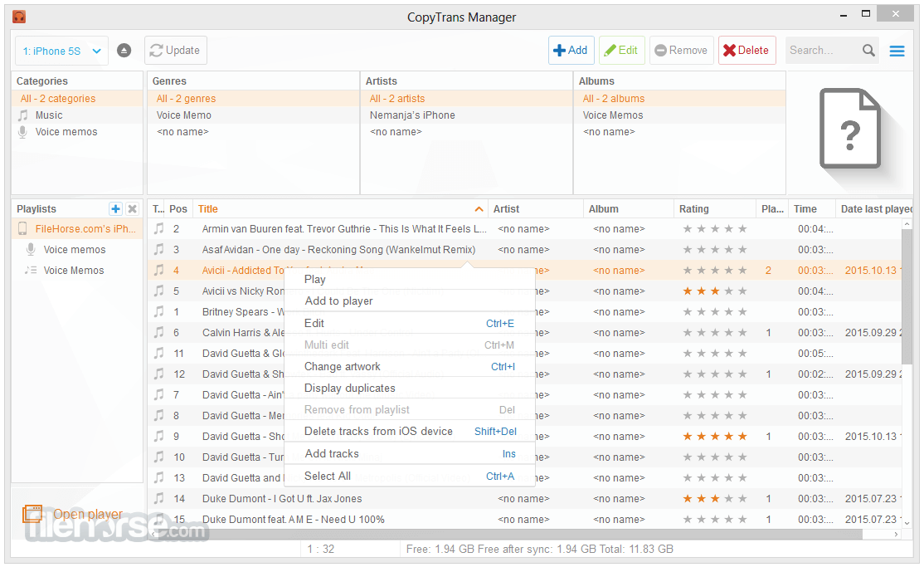Select the Voice memos category
The image size is (924, 567).
(77, 131)
